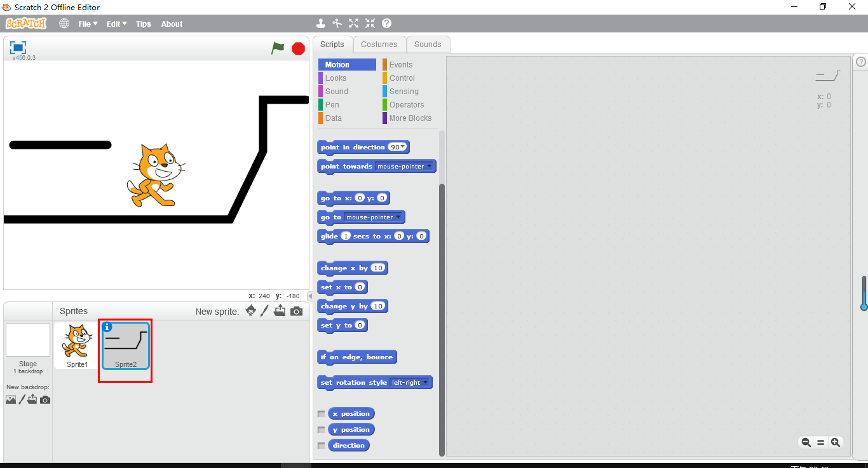The image size is (868, 468).
Task: Create new sprite from camera
Action: 296,311
